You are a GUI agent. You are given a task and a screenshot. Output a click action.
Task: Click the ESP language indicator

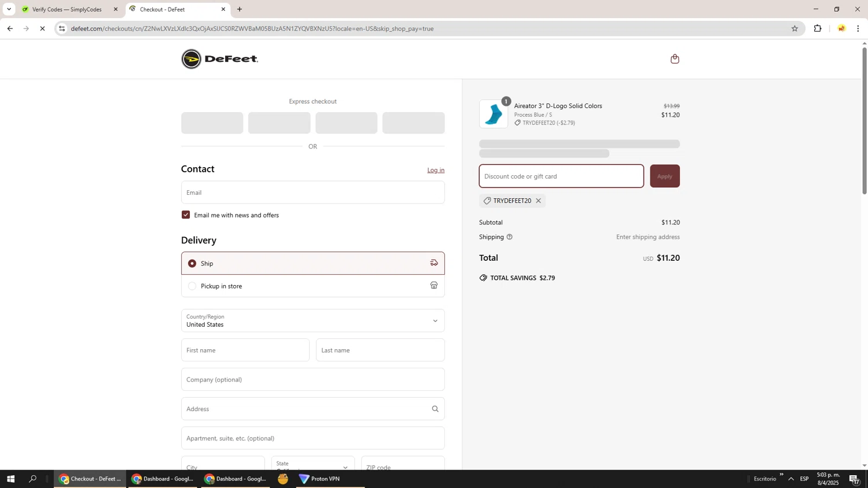pos(804,479)
